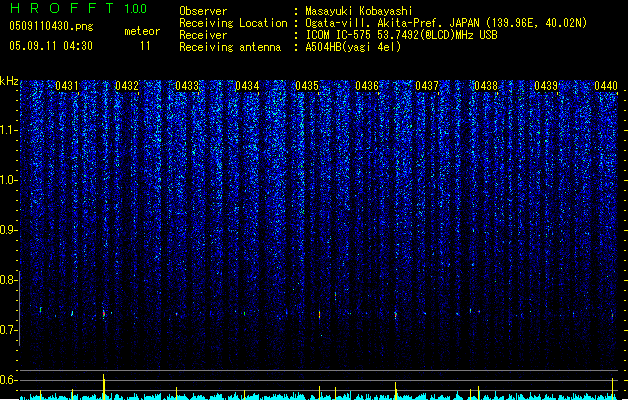Click the 0433 time marker
This screenshot has width=629, height=400.
(187, 86)
